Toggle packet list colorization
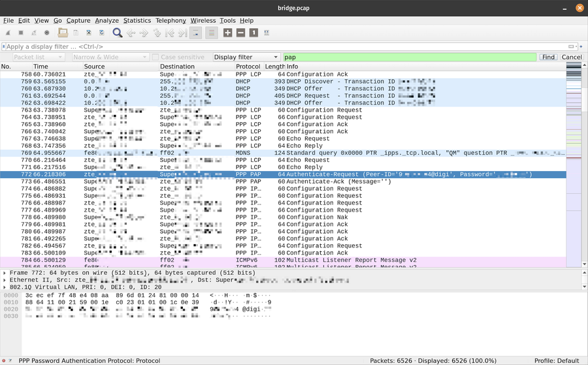Image resolution: width=588 pixels, height=365 pixels. coord(212,33)
